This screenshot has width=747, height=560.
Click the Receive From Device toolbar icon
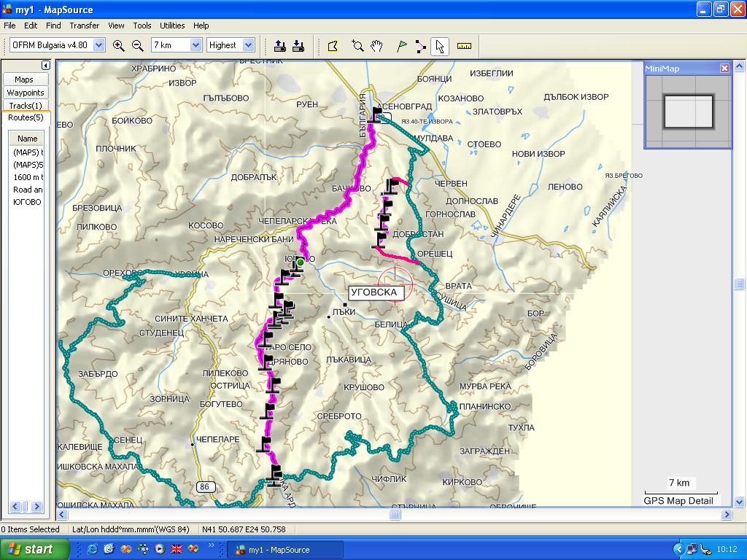pyautogui.click(x=298, y=46)
